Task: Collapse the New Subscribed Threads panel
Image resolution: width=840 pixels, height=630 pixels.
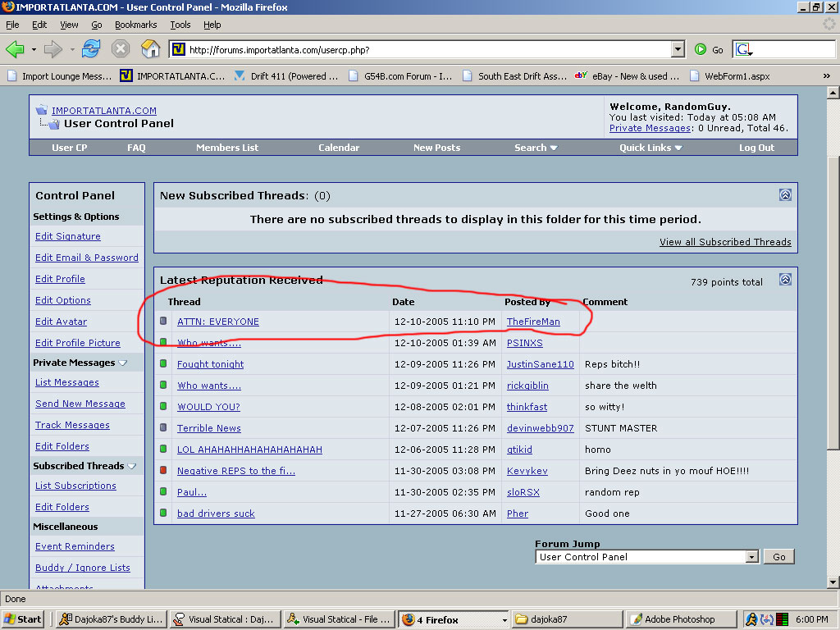Action: [785, 195]
